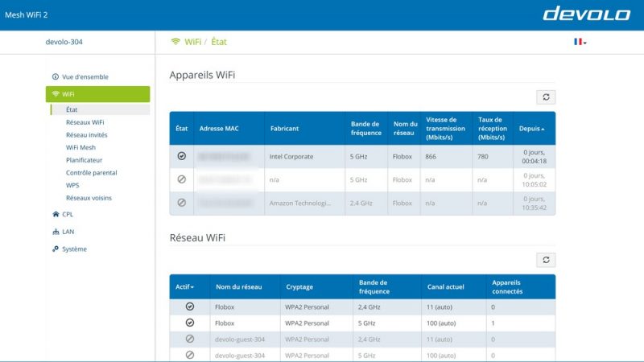Click disabled status icon of Amazon Technologi device
Image resolution: width=644 pixels, height=362 pixels.
(x=182, y=203)
